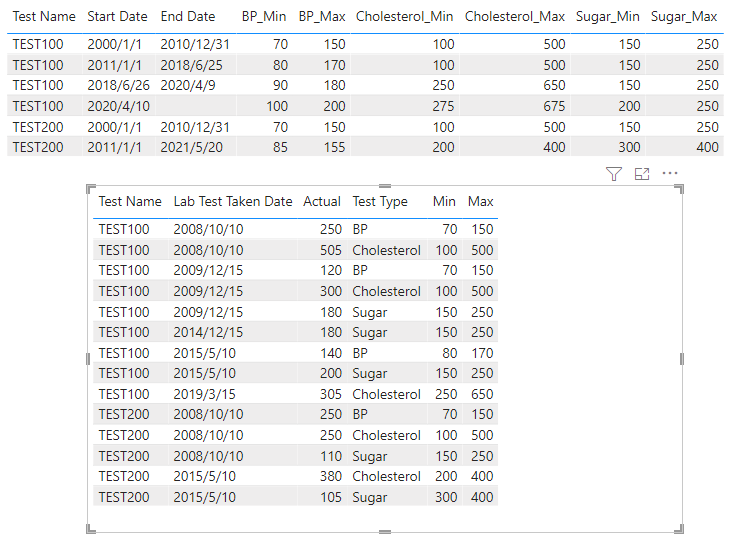735x553 pixels.
Task: Select lab date 2019/3/15
Action: (204, 394)
